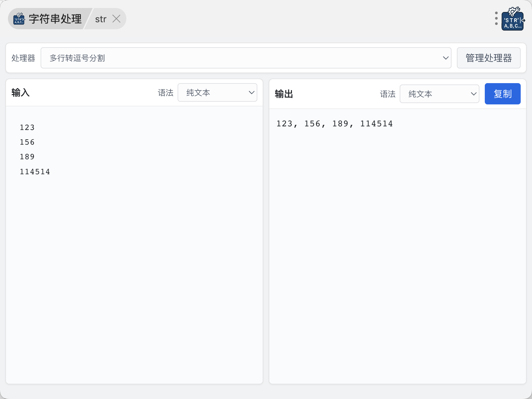This screenshot has height=399, width=532.
Task: Close the str tab with the X icon
Action: (116, 19)
